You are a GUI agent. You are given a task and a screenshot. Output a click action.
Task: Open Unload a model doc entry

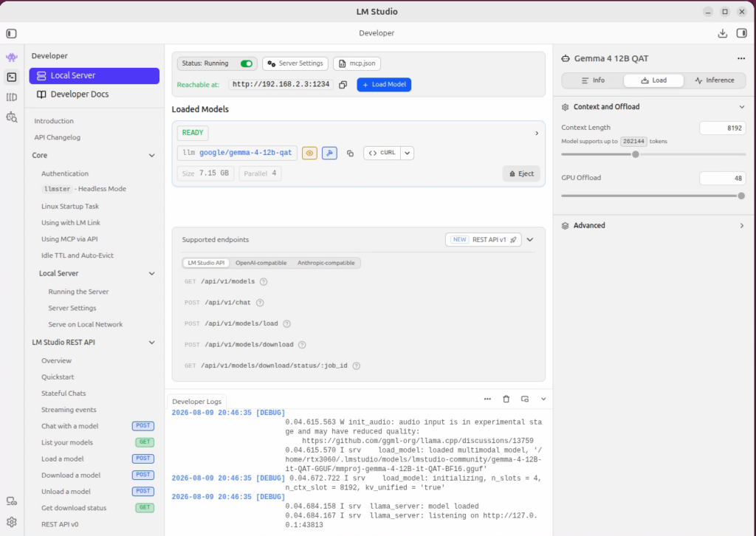(97, 492)
